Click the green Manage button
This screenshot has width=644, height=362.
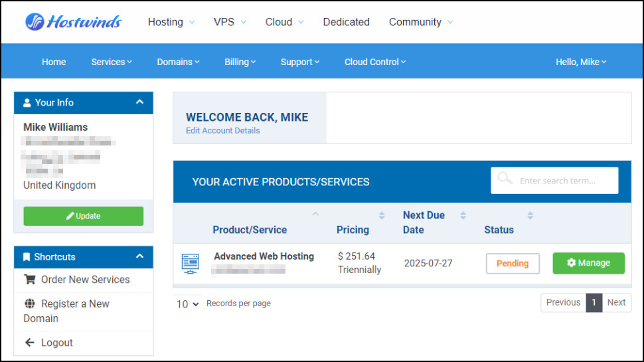click(x=588, y=264)
